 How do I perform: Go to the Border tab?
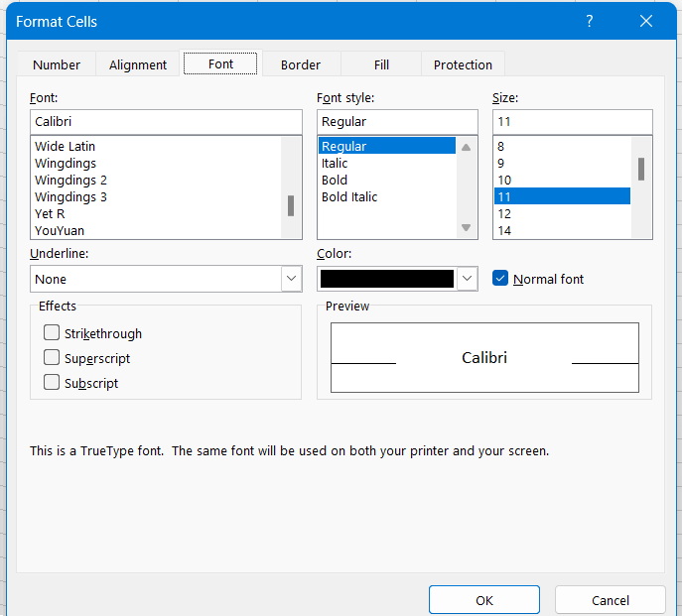pos(300,64)
